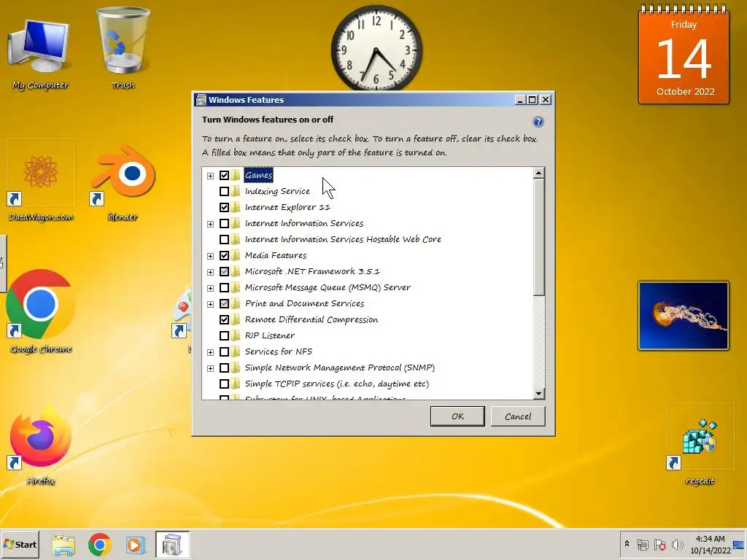Click the features list scrollbar thumb

click(x=539, y=237)
